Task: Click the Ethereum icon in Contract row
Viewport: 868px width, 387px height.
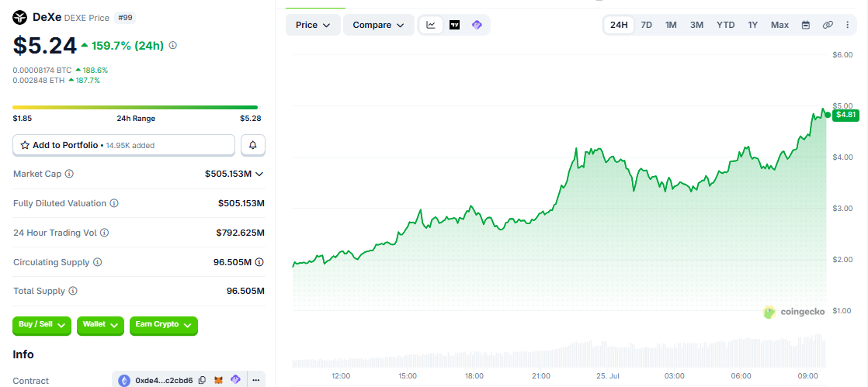Action: pyautogui.click(x=123, y=380)
